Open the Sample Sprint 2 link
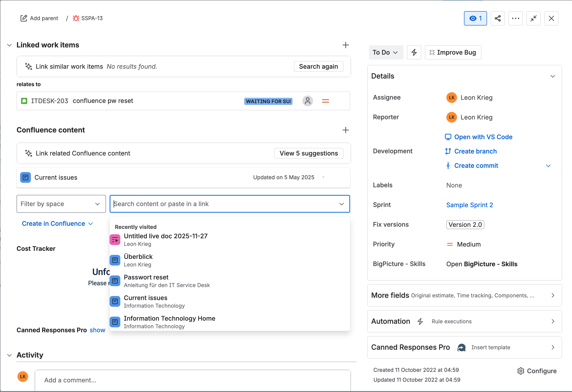The height and width of the screenshot is (392, 572). click(469, 205)
